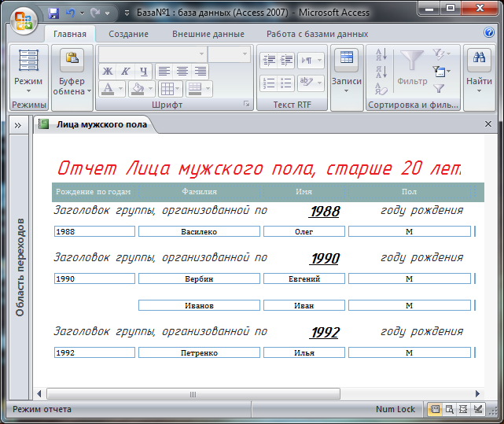Image resolution: width=504 pixels, height=424 pixels.
Task: Click the Иванов surname field
Action: pos(199,305)
